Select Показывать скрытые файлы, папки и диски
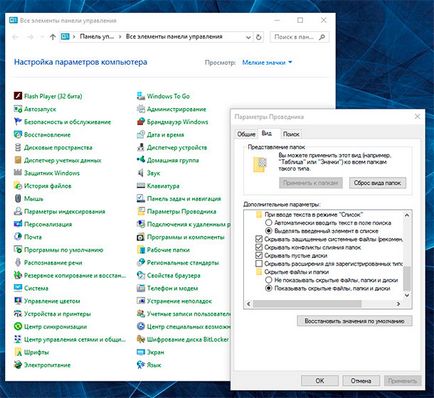The width and height of the screenshot is (434, 398). pyautogui.click(x=269, y=288)
